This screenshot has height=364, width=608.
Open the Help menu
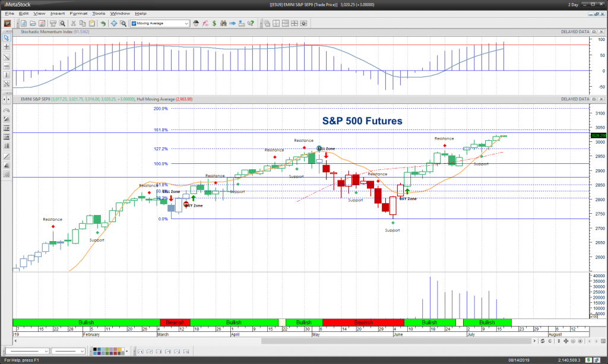[x=140, y=13]
